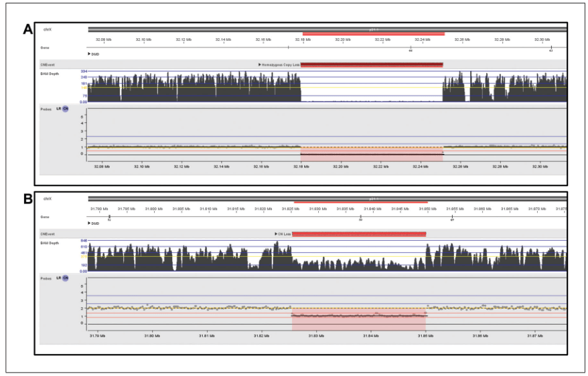Select BAM Depth track label in panel A
This screenshot has width=588, height=376.
pyautogui.click(x=50, y=72)
